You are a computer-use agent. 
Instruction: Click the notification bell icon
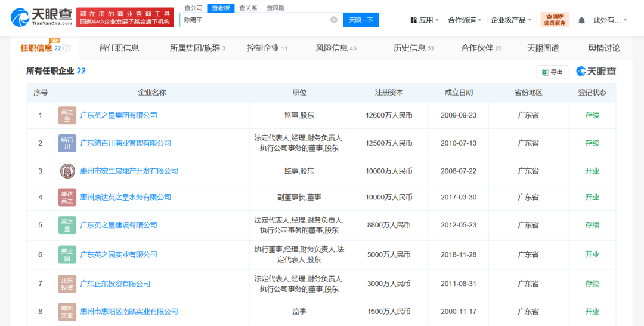[581, 20]
